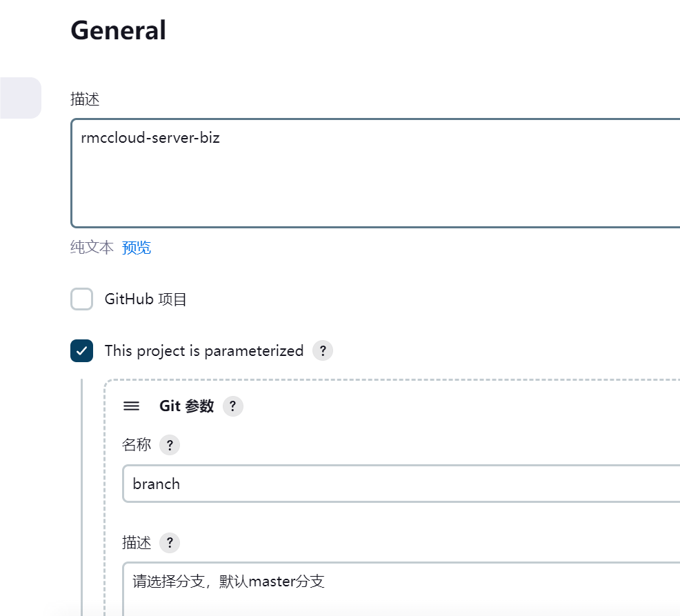Enable the GitHub 项目 checkbox

81,299
